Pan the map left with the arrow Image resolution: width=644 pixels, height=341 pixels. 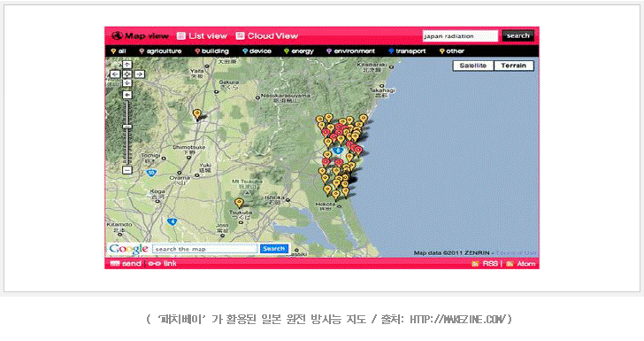click(115, 74)
